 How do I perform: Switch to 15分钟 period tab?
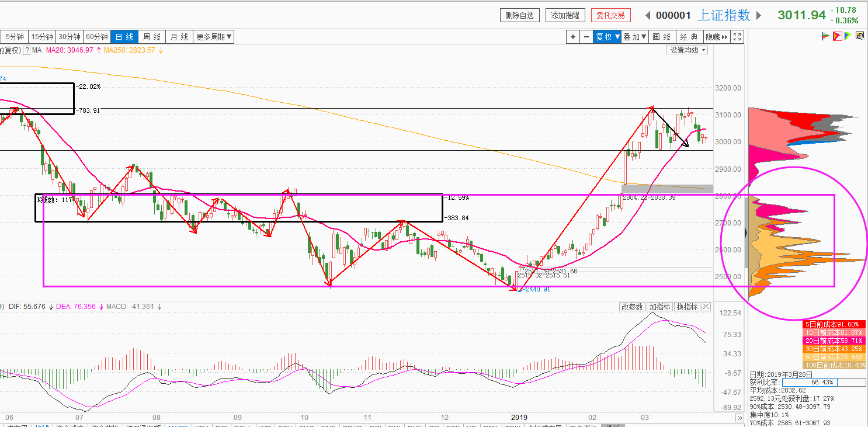point(42,37)
